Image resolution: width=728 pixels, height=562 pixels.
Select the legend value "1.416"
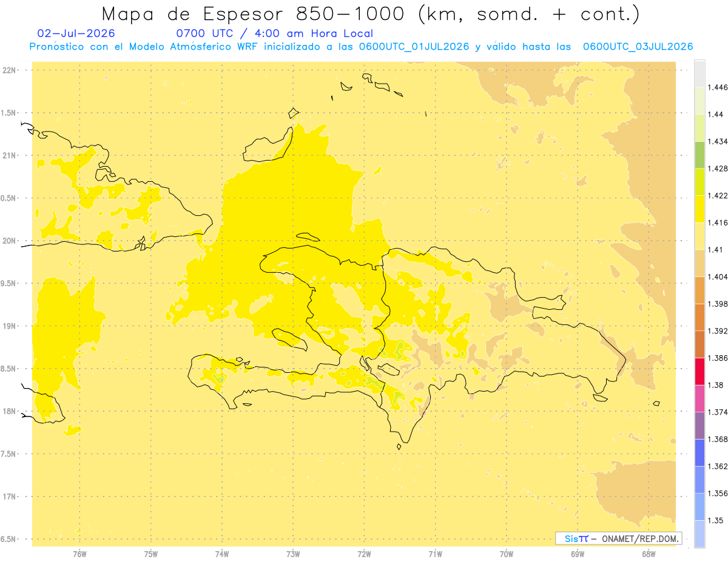[x=718, y=222]
